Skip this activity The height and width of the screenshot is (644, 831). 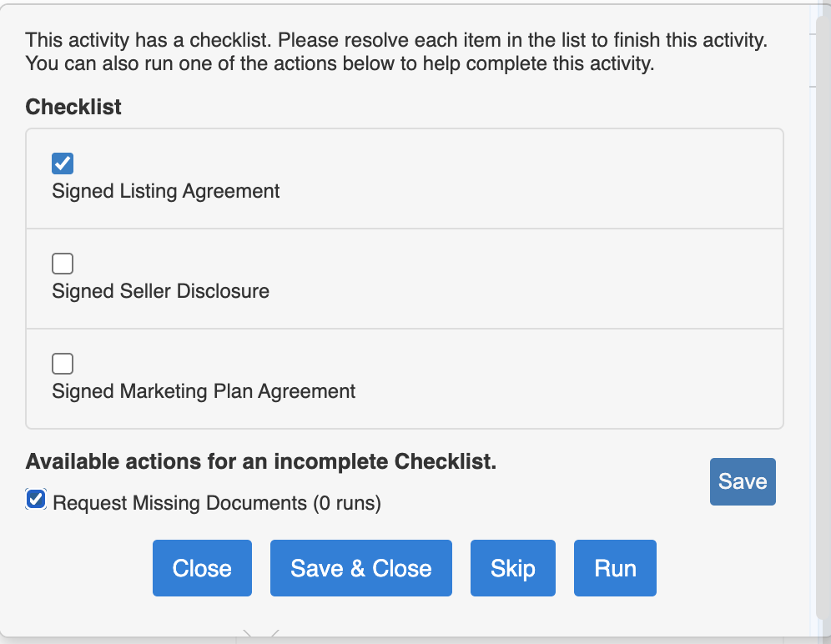pos(512,568)
